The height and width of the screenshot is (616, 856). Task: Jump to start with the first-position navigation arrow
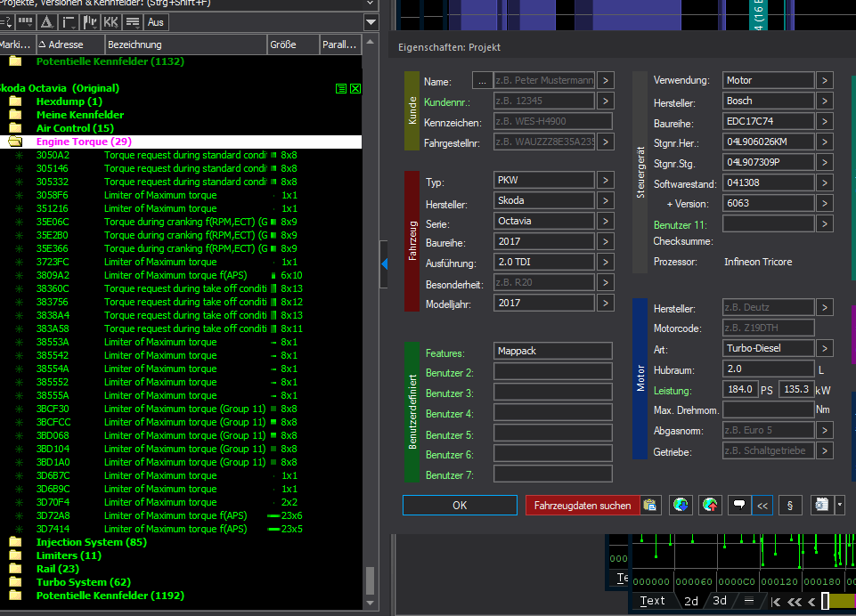pyautogui.click(x=777, y=602)
